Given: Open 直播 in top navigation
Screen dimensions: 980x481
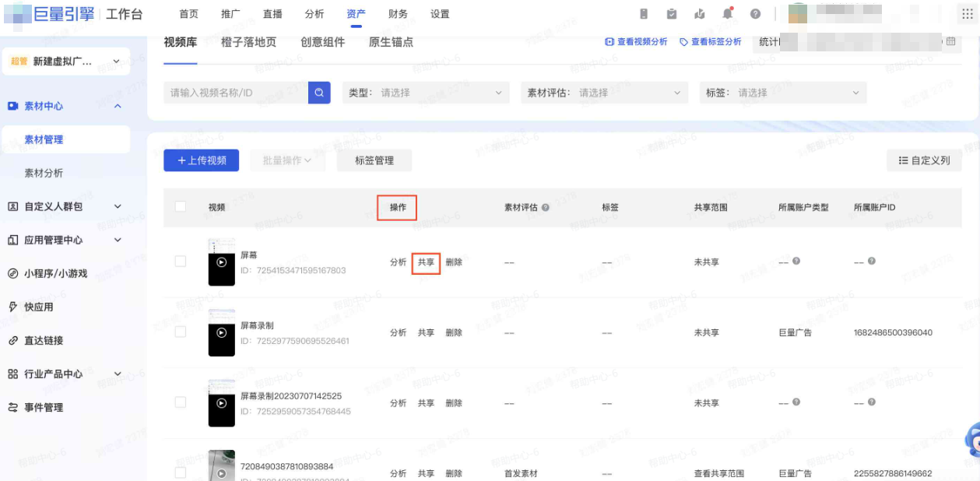Looking at the screenshot, I should (272, 14).
